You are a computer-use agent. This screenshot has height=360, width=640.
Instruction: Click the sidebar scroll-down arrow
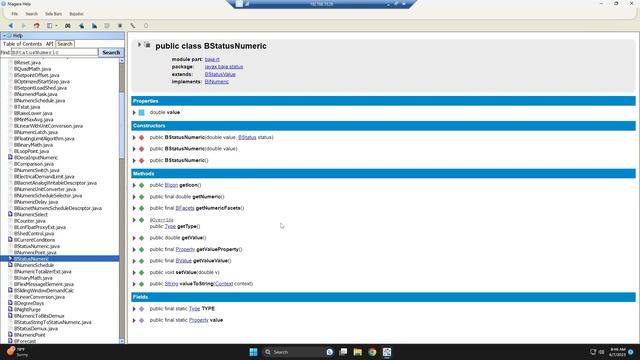pos(122,341)
